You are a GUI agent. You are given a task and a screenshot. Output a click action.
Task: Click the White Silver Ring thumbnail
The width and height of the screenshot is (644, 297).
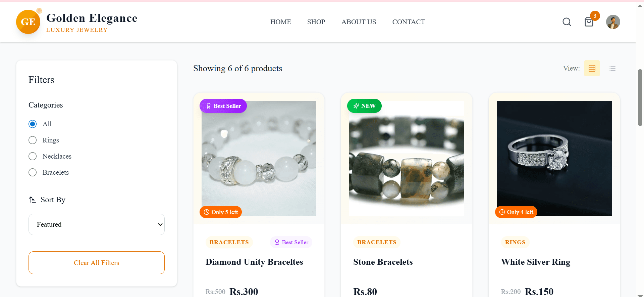point(554,158)
